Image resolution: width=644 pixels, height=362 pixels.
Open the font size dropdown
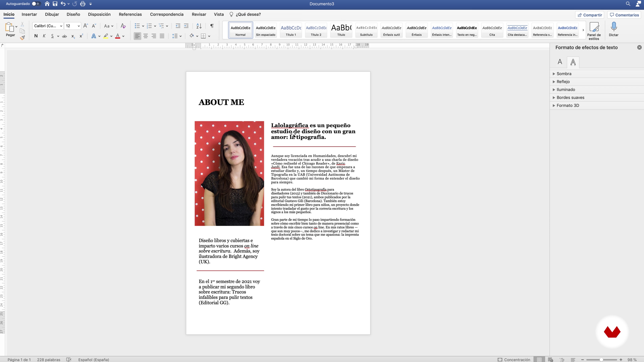(78, 26)
